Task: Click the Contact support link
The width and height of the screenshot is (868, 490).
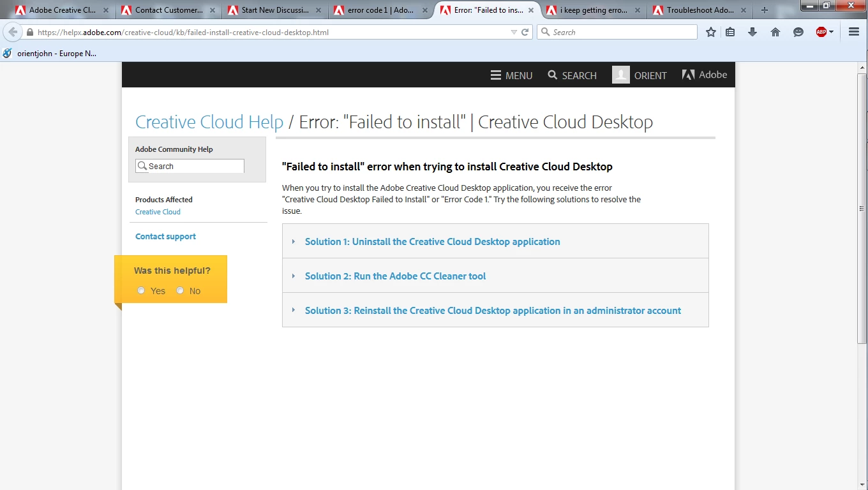Action: (x=165, y=237)
